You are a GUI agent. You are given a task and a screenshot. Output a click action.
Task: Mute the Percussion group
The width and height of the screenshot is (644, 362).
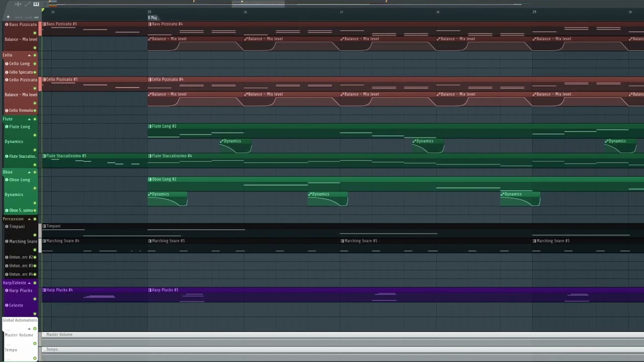[35, 219]
